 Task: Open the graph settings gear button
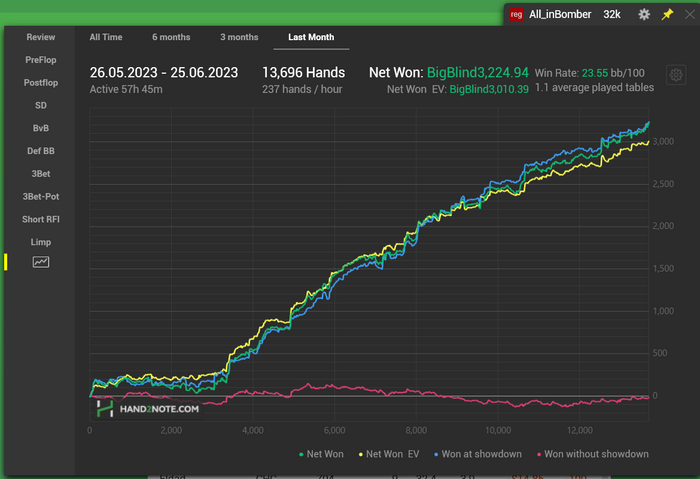676,75
